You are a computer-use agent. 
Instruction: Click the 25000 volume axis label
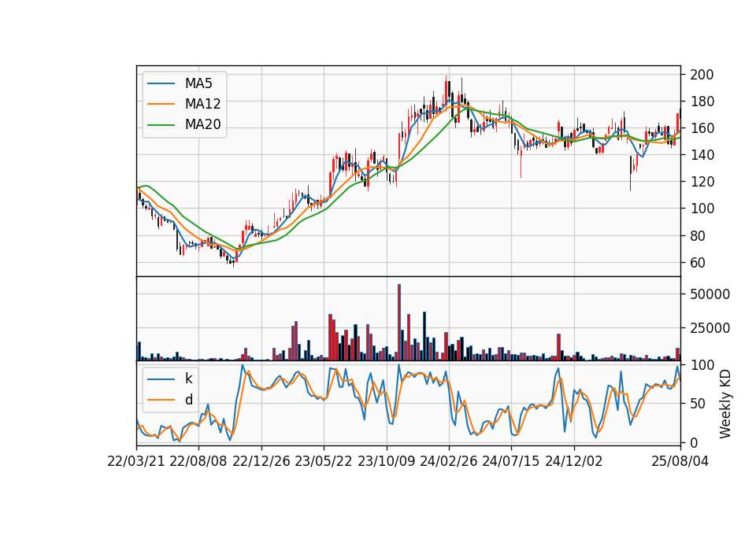coord(710,328)
